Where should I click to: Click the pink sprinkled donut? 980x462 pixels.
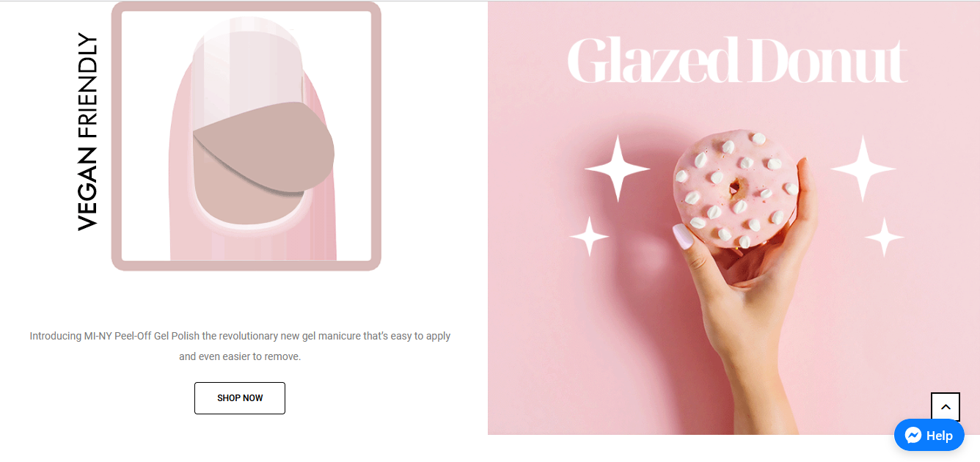(x=736, y=189)
